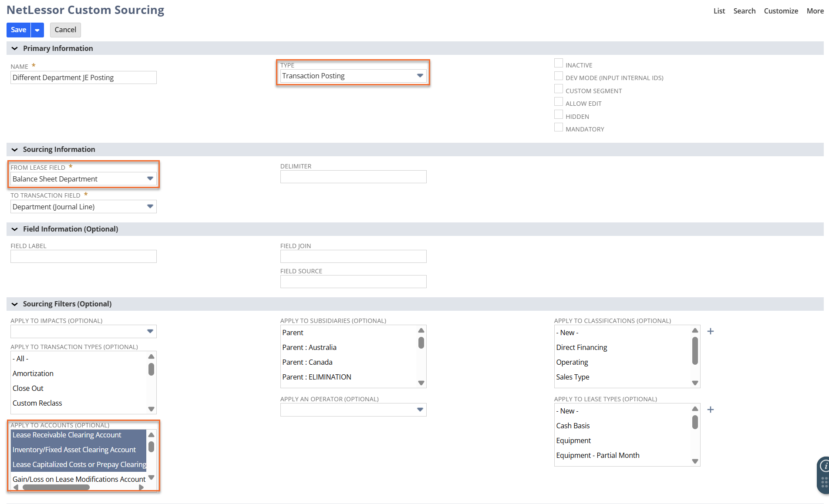
Task: Select Amortization in transaction types list
Action: [33, 373]
